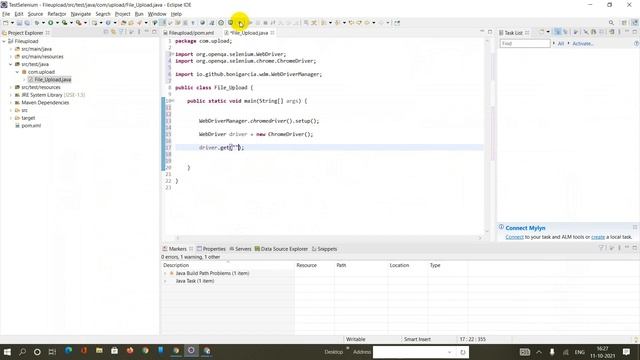Fold the main method in editor

(x=172, y=100)
